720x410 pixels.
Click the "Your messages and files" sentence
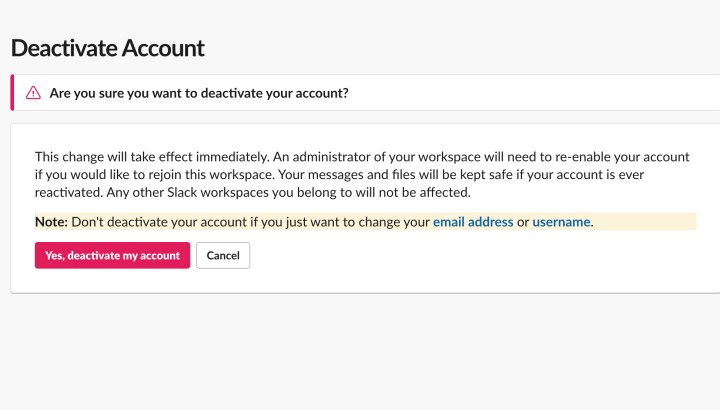(x=480, y=175)
